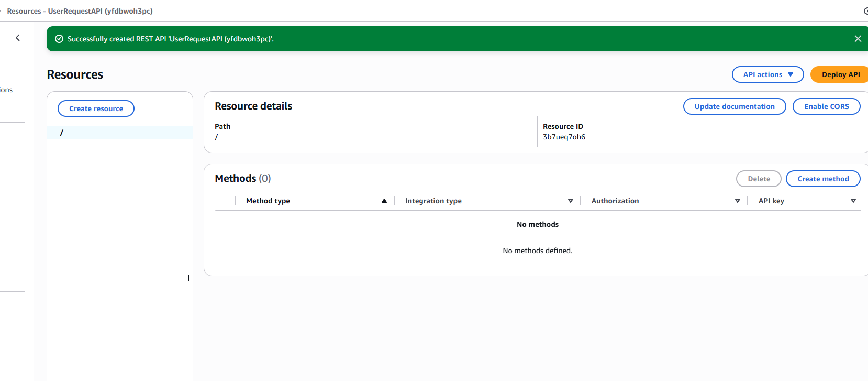This screenshot has width=868, height=381.
Task: Open the partially hidden left sidebar link
Action: coord(6,90)
